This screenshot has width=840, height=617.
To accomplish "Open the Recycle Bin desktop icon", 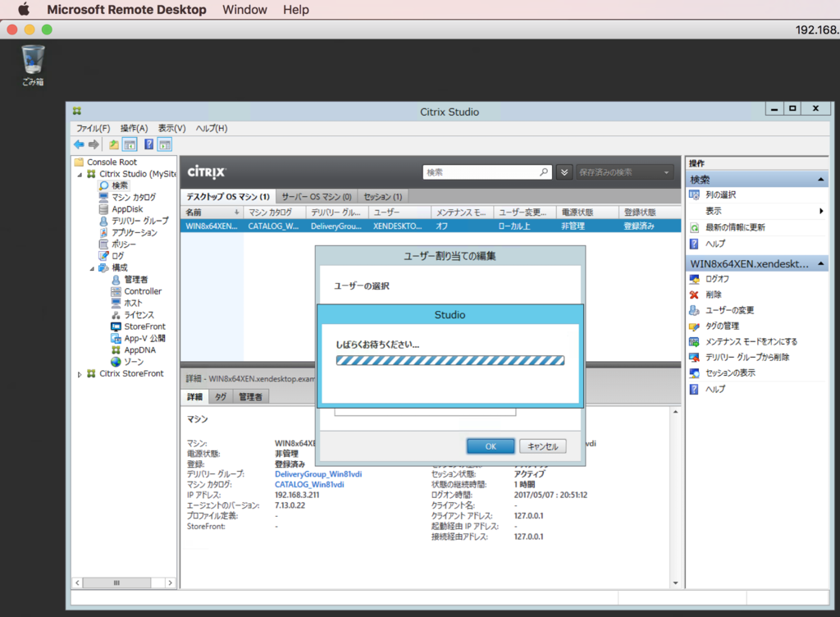I will [x=33, y=66].
